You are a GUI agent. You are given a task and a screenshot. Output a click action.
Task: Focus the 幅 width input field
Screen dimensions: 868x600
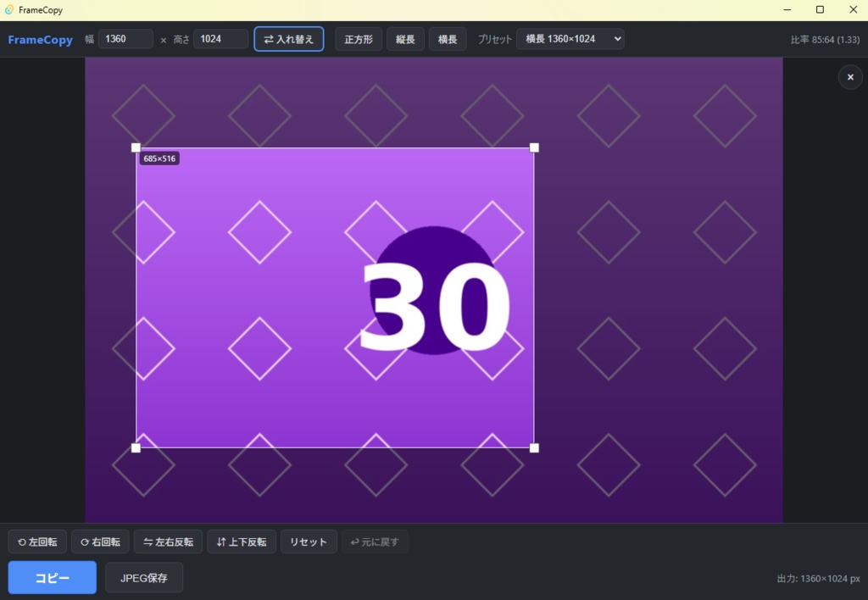(125, 39)
